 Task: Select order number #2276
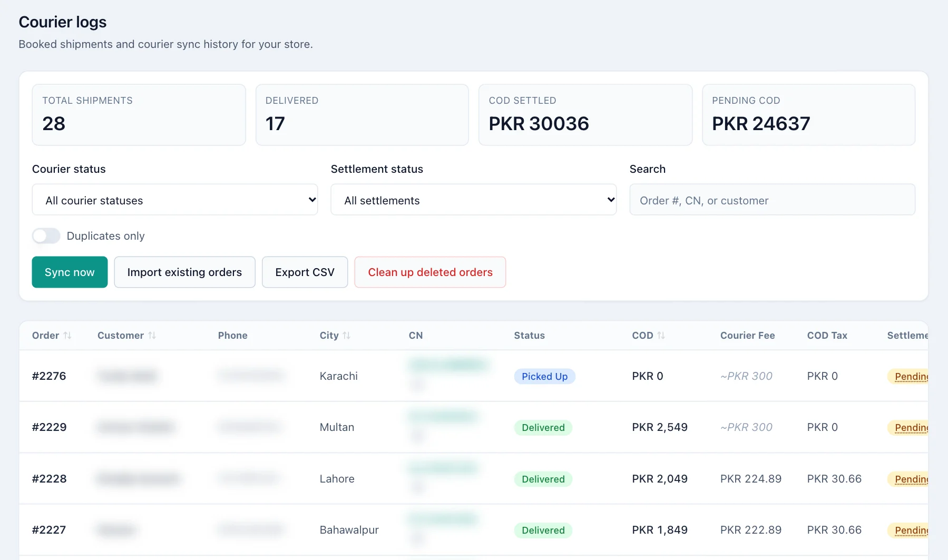point(49,376)
